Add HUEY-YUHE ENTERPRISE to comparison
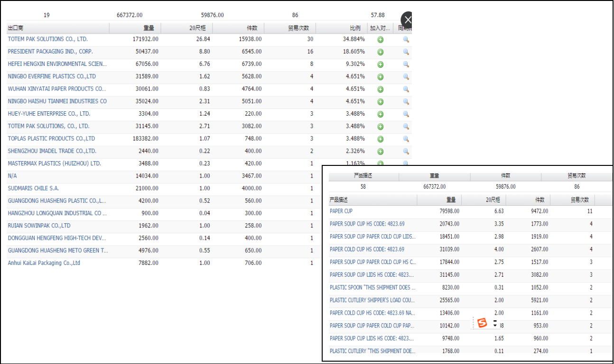Screen dimensions: 614x364 coord(381,114)
